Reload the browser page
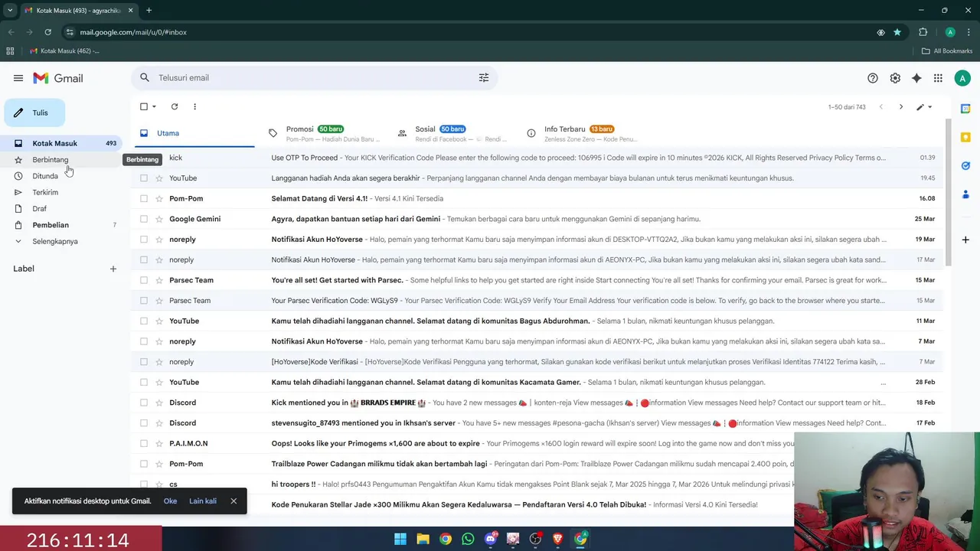The image size is (980, 551). coord(47,32)
